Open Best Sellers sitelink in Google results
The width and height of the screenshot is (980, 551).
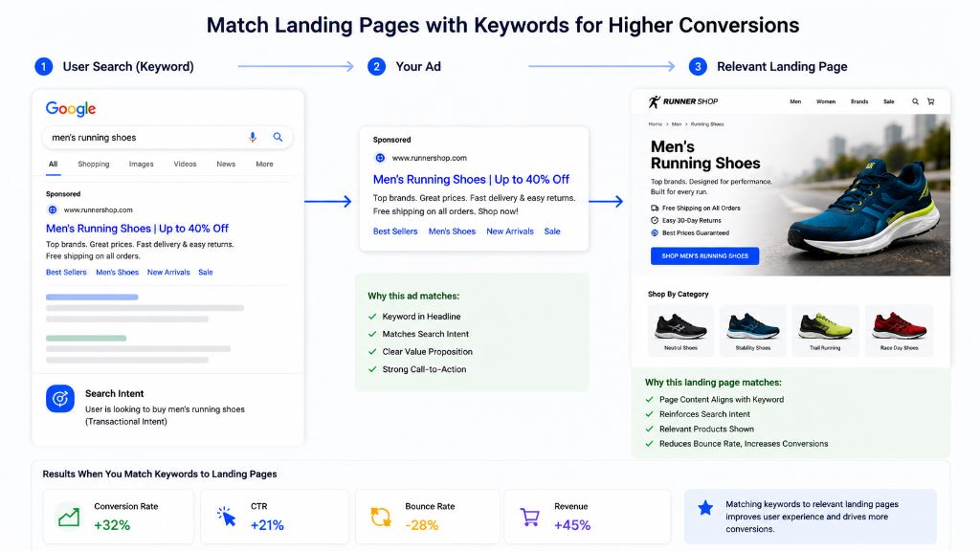(66, 273)
